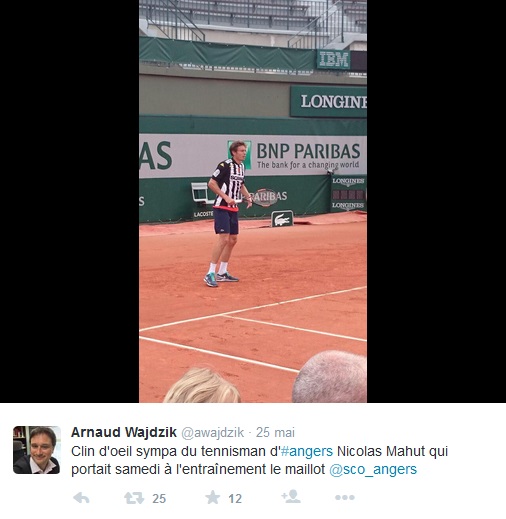This screenshot has height=519, width=506.
Task: Open the more options ellipsis menu
Action: [345, 498]
